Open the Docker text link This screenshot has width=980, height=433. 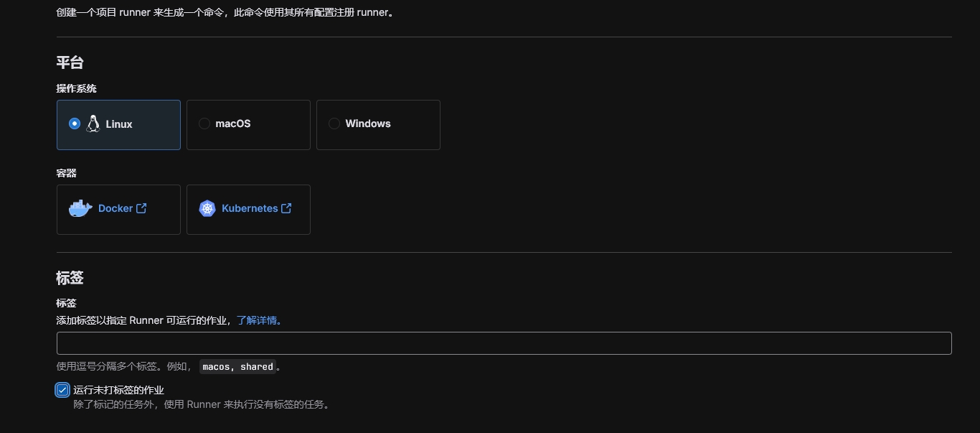pyautogui.click(x=116, y=208)
